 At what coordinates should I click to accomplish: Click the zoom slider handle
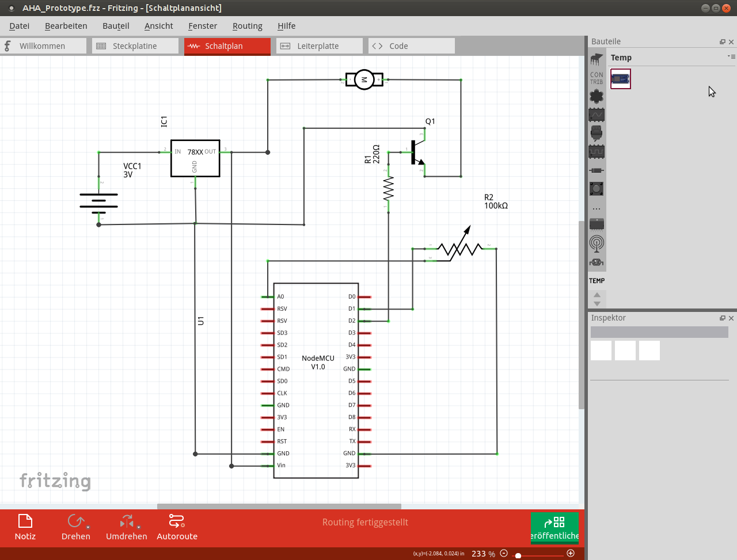518,555
